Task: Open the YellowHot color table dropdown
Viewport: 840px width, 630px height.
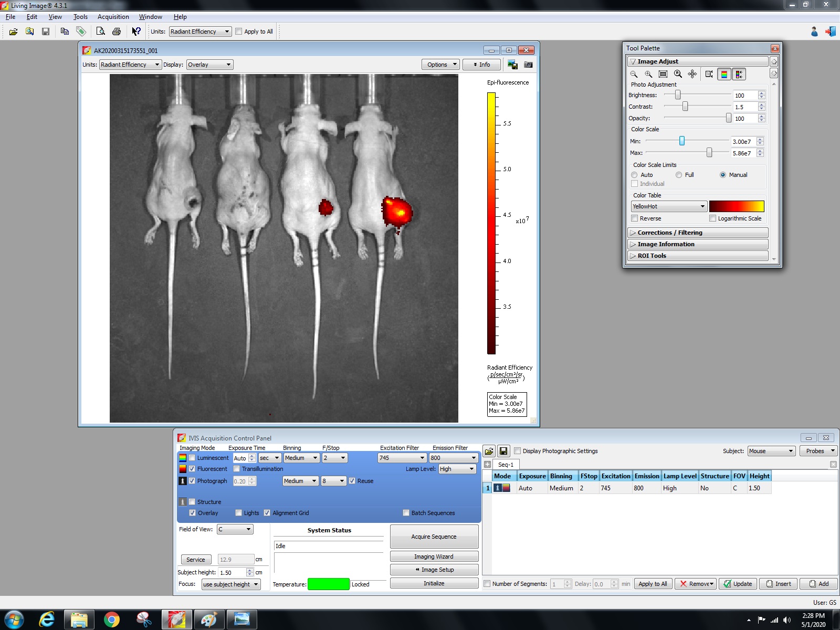Action: [669, 206]
